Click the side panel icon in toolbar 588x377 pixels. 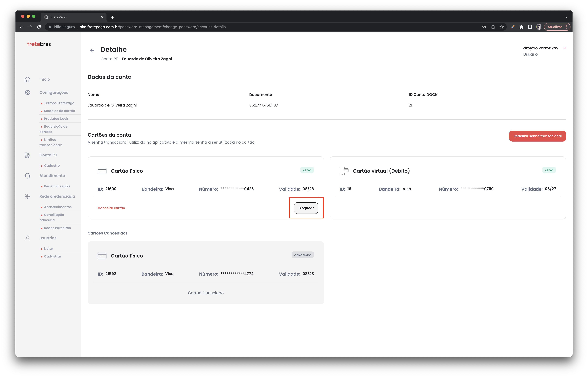pos(530,27)
